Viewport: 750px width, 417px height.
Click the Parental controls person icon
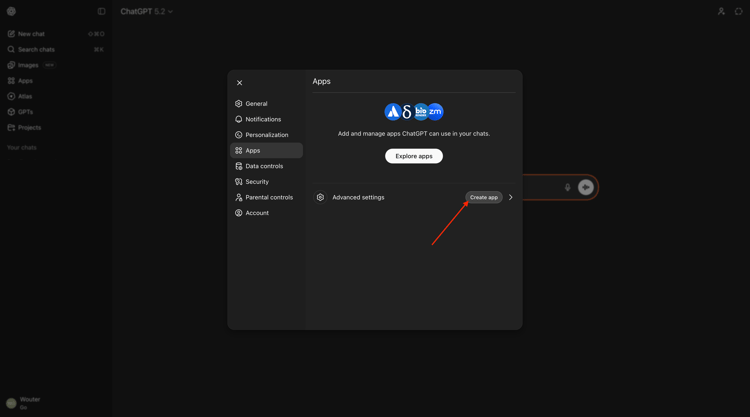coord(239,197)
